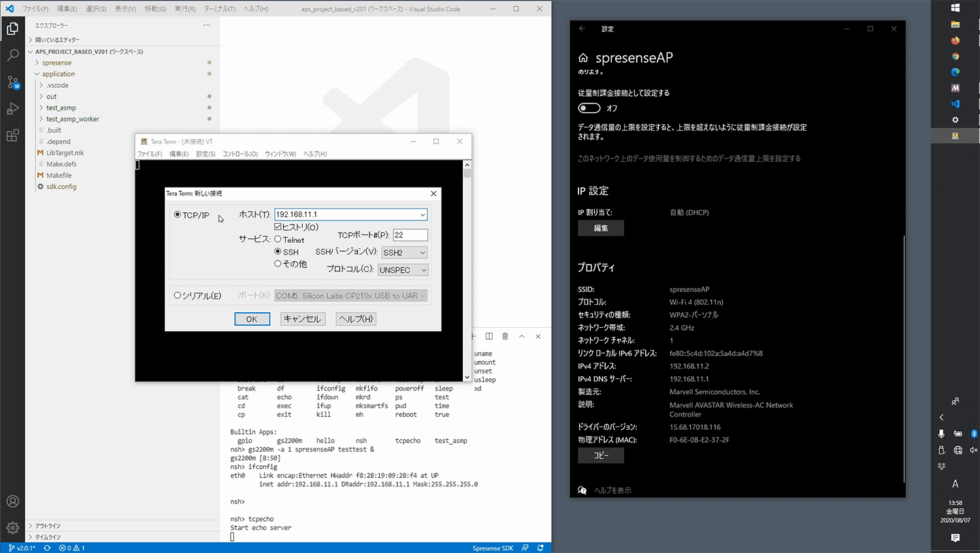Open the Extensions view in VS Code
Viewport: 980px width, 553px height.
12,135
